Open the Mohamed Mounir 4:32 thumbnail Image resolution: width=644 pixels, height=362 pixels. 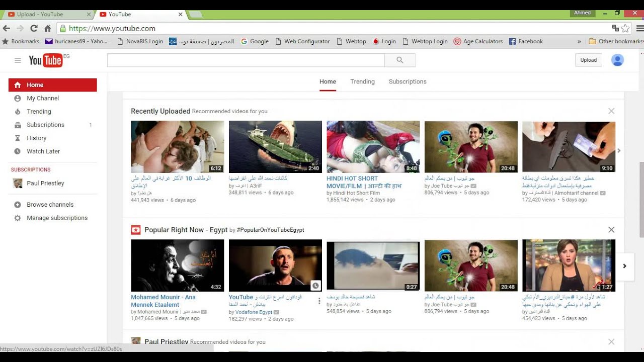click(178, 265)
